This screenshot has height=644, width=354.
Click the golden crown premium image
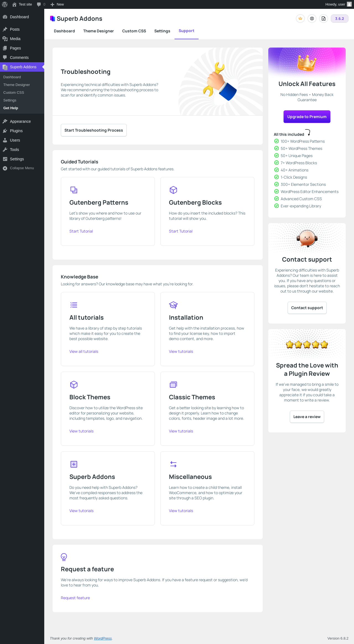(x=307, y=62)
